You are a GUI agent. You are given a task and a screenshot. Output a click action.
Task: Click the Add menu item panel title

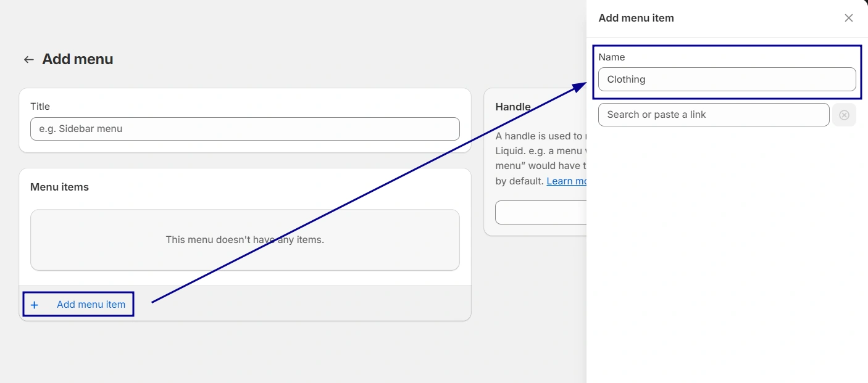pyautogui.click(x=636, y=18)
